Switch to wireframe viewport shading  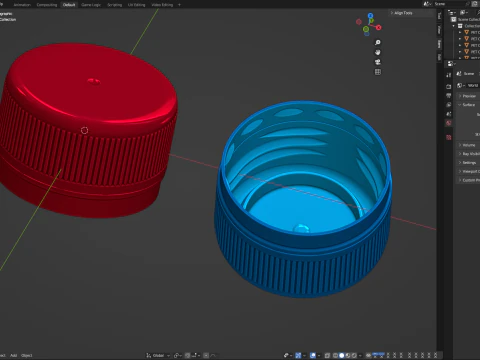335,355
